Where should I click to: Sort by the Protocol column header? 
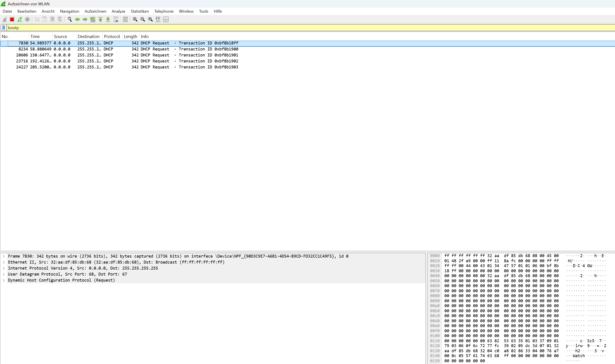112,36
